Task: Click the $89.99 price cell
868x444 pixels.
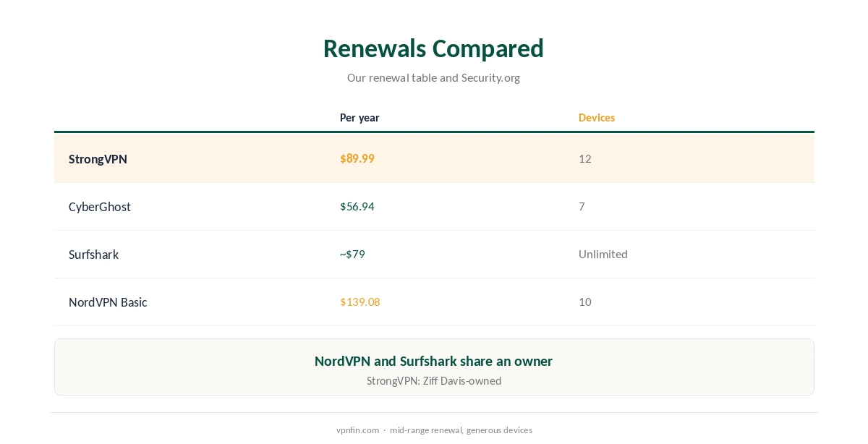Action: [x=357, y=158]
